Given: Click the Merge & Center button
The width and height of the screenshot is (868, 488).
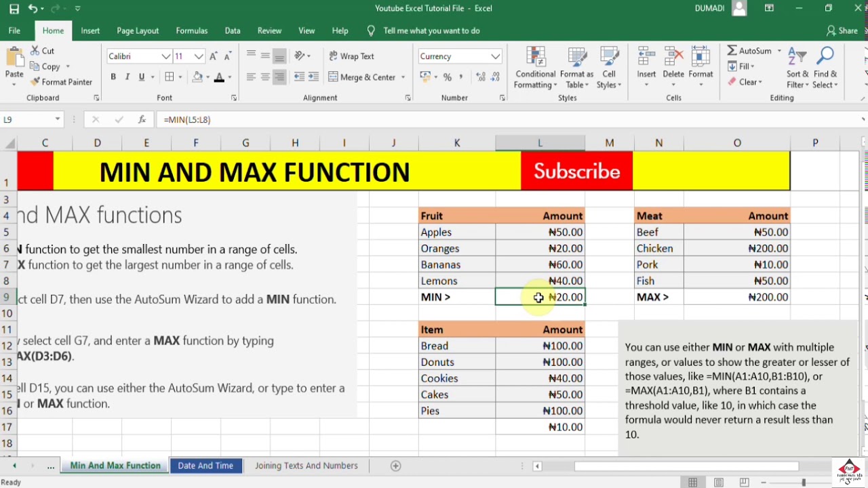Looking at the screenshot, I should [x=361, y=77].
